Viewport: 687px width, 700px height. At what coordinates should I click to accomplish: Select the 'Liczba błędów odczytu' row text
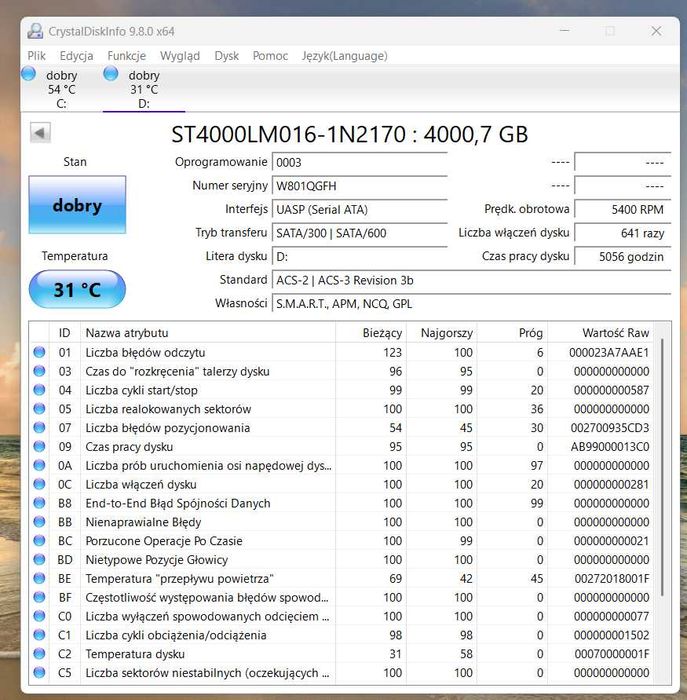point(146,353)
